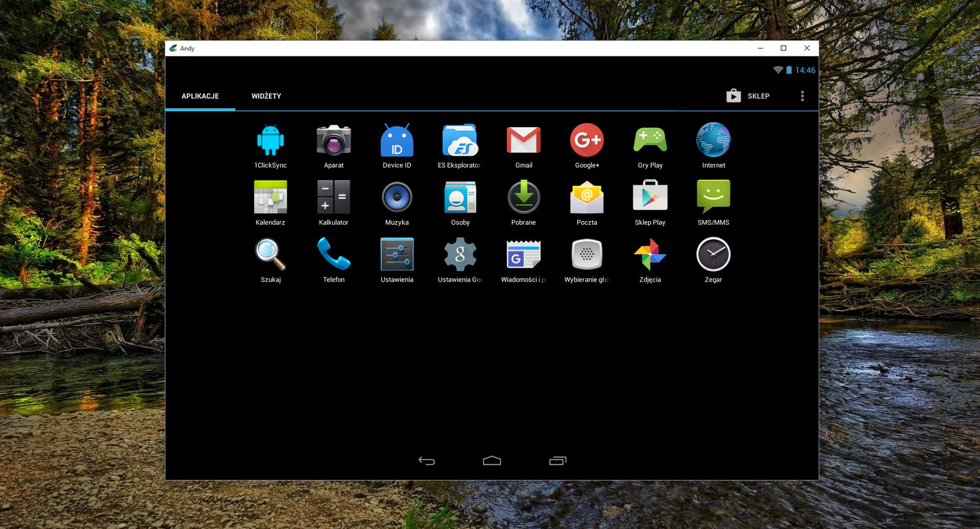Switch to the APLIKACJE tab
980x529 pixels.
coord(200,96)
